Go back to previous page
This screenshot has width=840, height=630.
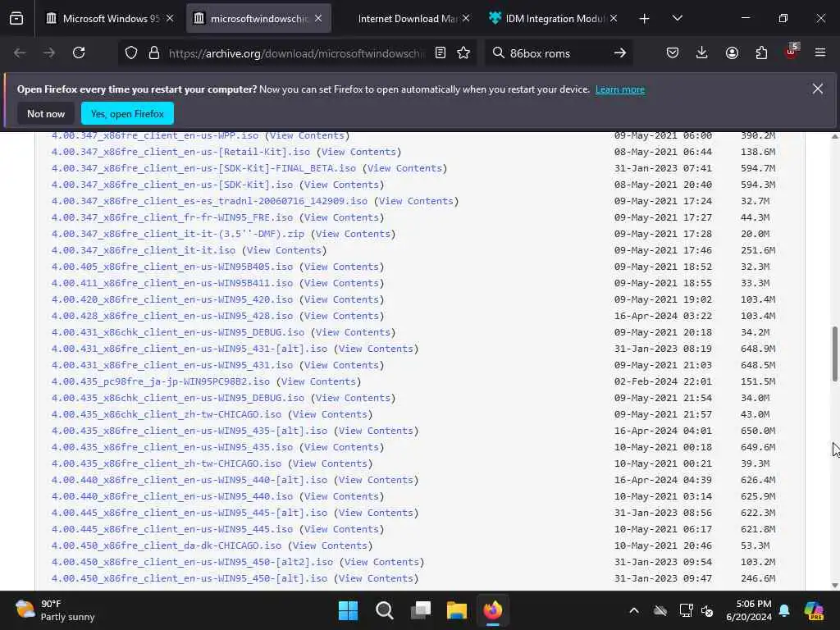[20, 52]
